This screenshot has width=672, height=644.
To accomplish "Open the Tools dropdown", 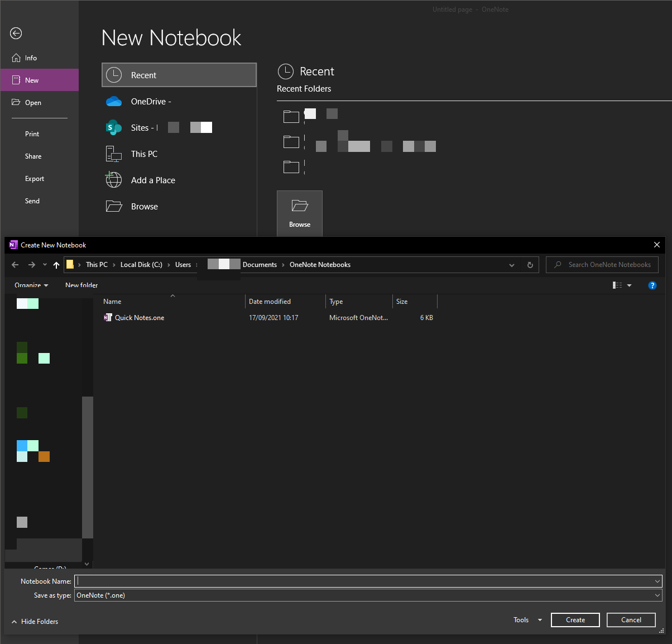I will (x=527, y=620).
